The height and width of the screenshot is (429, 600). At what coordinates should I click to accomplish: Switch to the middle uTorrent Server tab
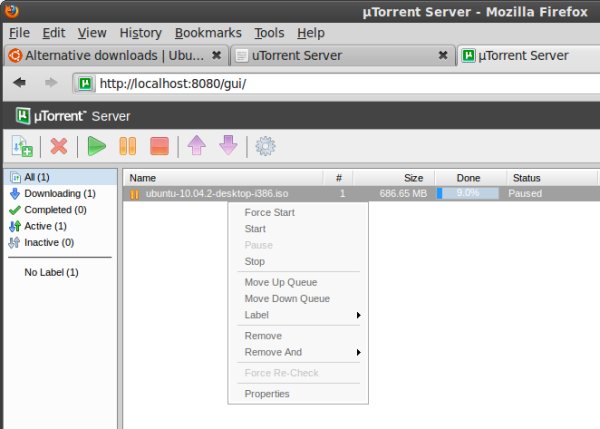coord(342,55)
